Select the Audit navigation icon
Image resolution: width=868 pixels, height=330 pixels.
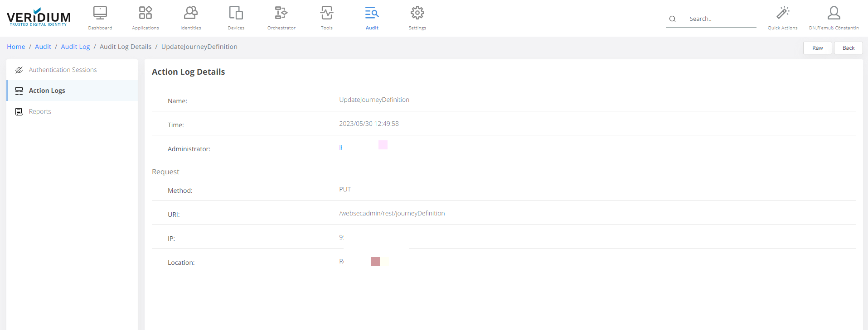(x=372, y=13)
